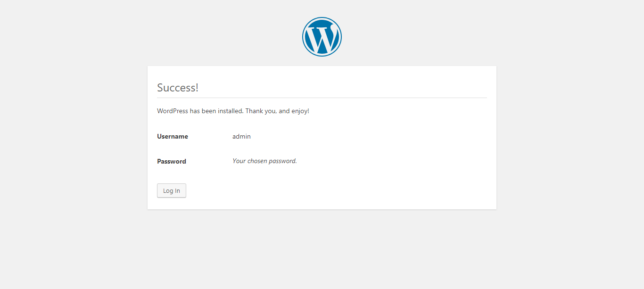This screenshot has width=644, height=289.
Task: Click the admin username value
Action: coord(241,136)
